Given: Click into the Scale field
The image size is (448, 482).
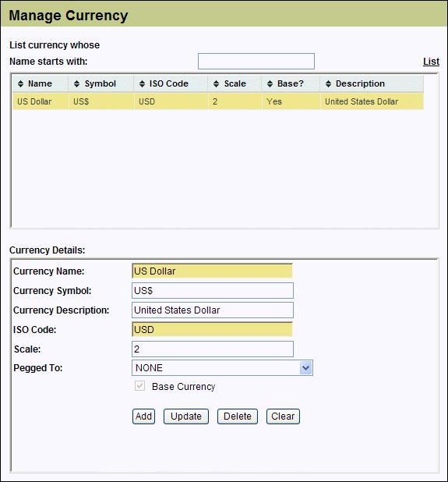Looking at the screenshot, I should (213, 349).
